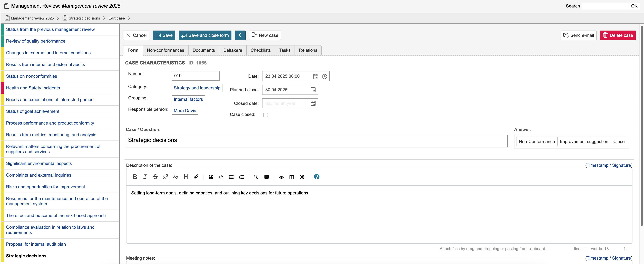Toggle bold formatting in description editor
The width and height of the screenshot is (644, 264).
point(135,177)
